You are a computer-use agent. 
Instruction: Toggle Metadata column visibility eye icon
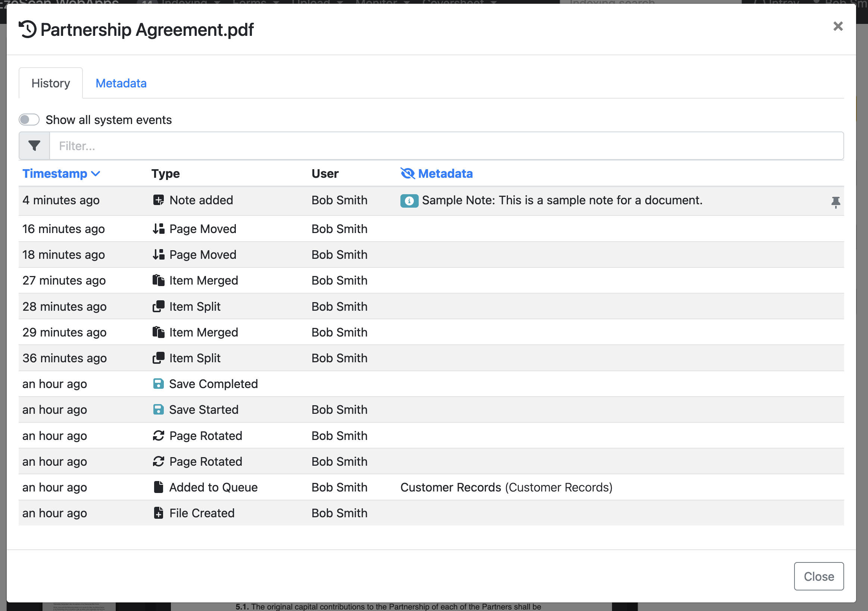(x=408, y=173)
